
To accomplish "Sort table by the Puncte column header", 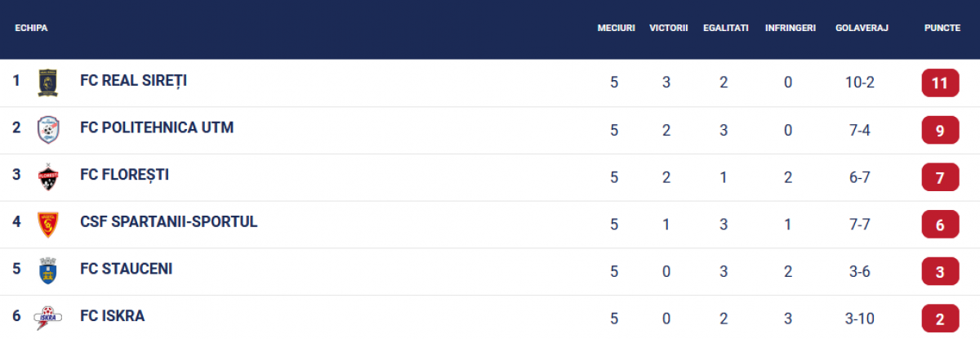I will click(942, 28).
